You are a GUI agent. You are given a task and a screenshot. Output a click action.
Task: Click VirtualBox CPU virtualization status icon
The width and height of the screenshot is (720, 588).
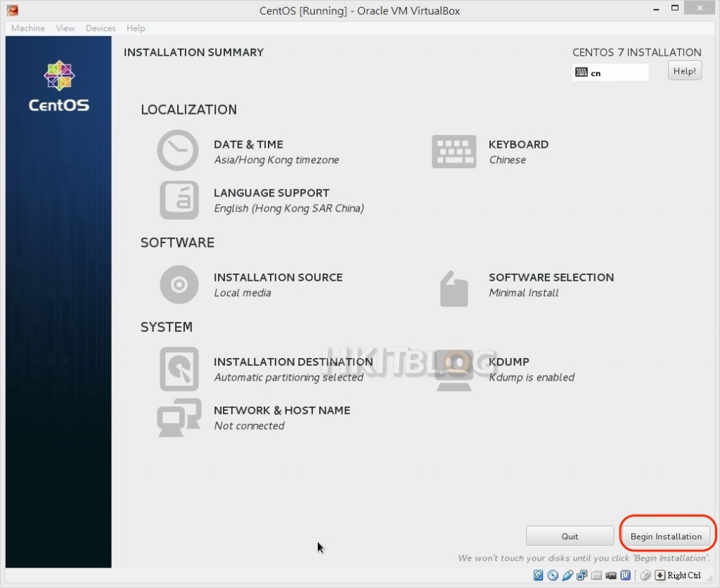click(625, 575)
